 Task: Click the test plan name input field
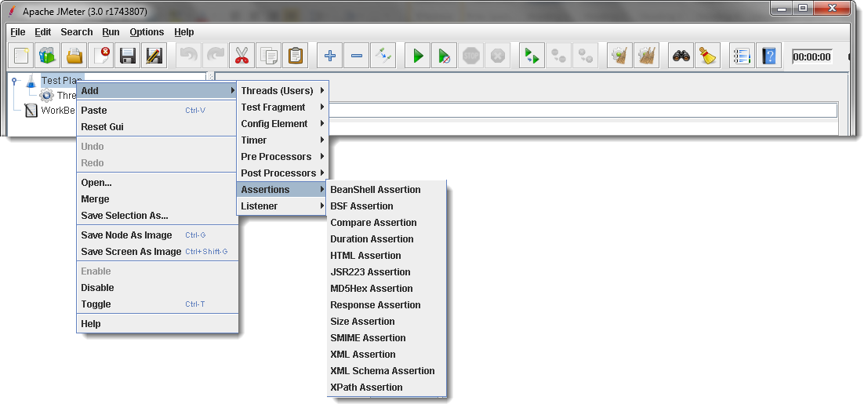583,111
